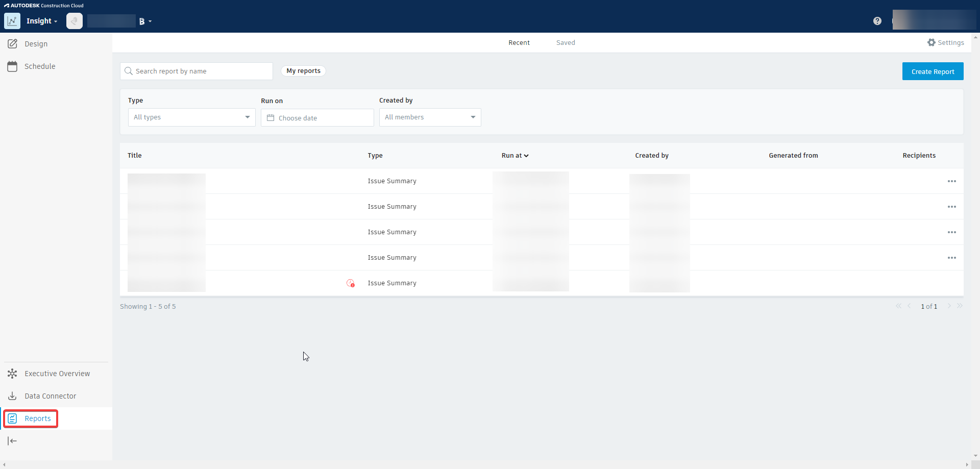Click the Design pencil icon in sidebar
The width and height of the screenshot is (980, 469).
(x=12, y=44)
